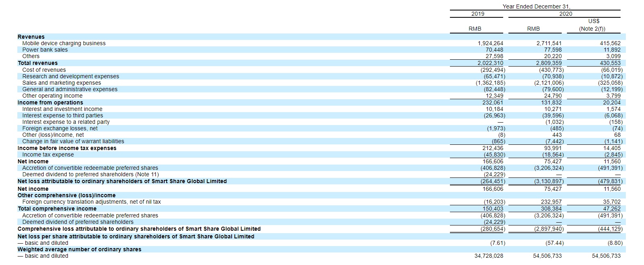
Task: Click the Mobile device charging business label
Action: 64,43
